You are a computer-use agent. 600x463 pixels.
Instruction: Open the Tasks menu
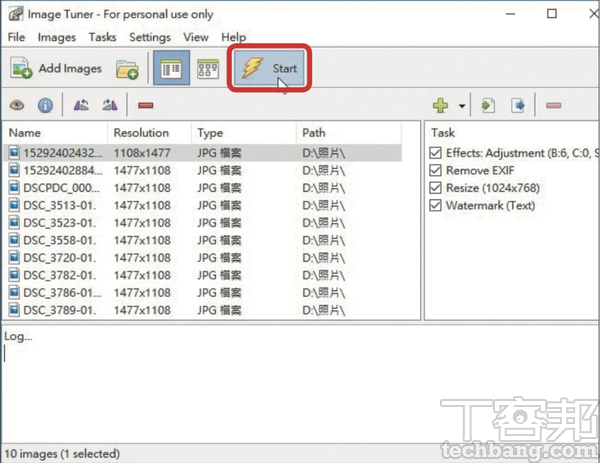[x=102, y=37]
